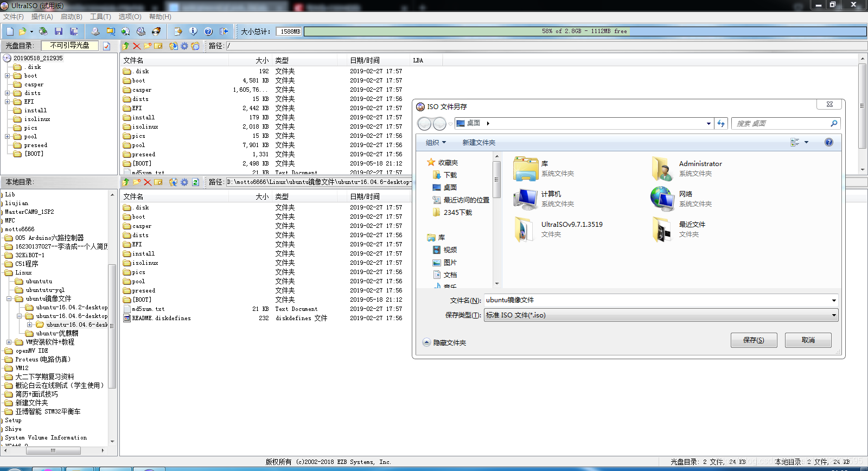The width and height of the screenshot is (868, 471).
Task: Expand the VM安装软件+教程 tree node
Action: click(9, 342)
